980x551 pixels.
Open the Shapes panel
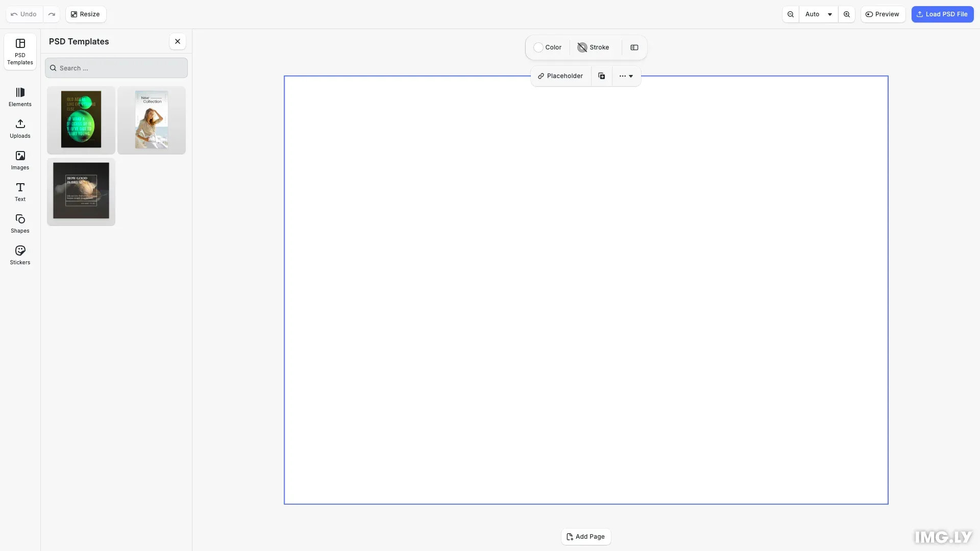click(20, 223)
